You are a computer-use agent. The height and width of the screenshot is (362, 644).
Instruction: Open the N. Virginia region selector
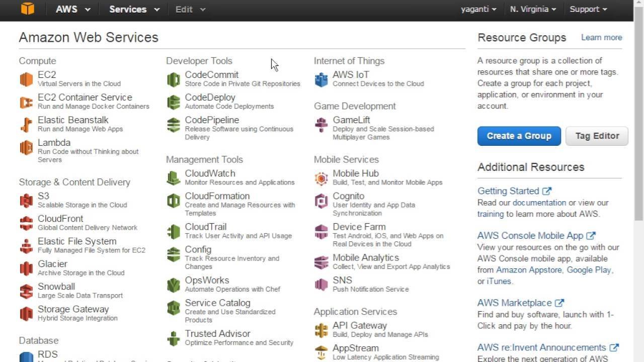tap(533, 9)
